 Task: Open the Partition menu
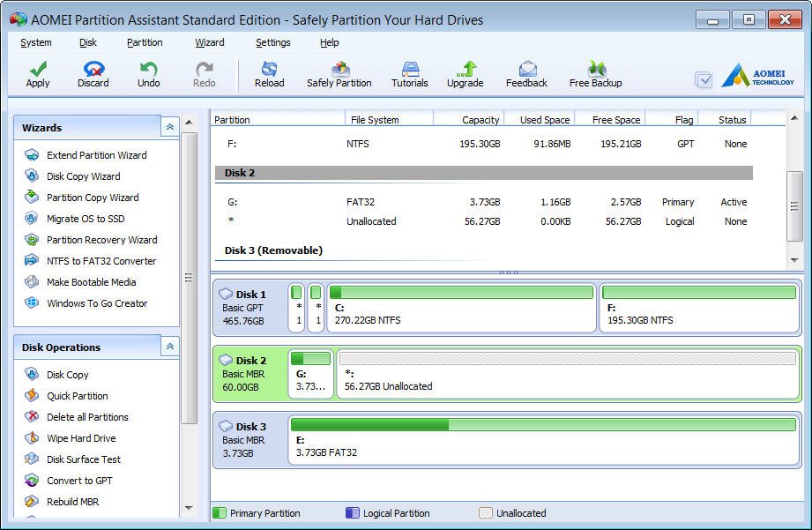[145, 42]
